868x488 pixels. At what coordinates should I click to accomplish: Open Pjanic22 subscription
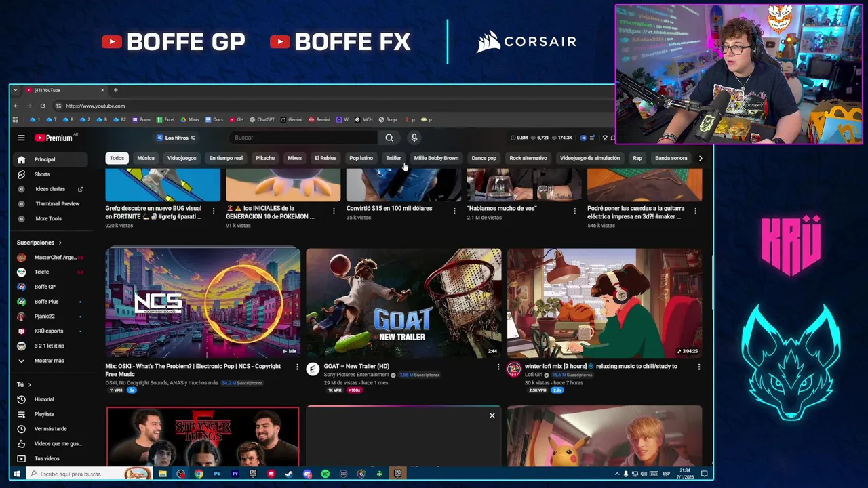pos(51,316)
